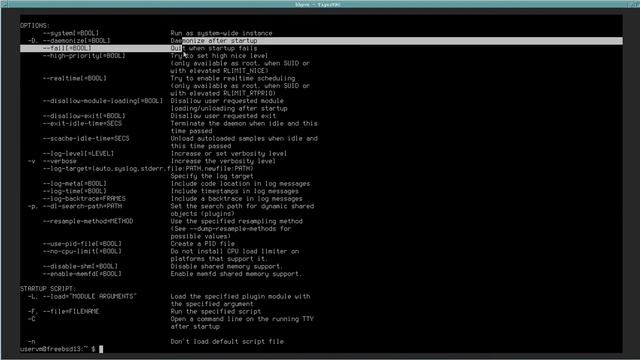Click "Include a backtrace in log messages"
The width and height of the screenshot is (640, 360).
pos(236,199)
